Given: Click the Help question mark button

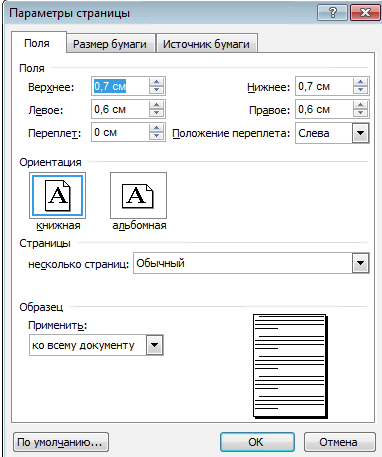Looking at the screenshot, I should 333,13.
